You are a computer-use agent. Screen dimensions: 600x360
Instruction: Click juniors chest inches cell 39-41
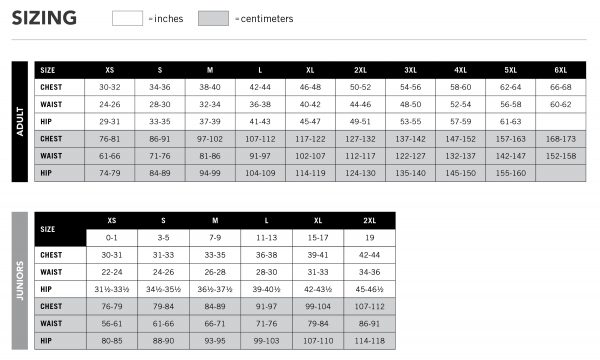pos(318,255)
